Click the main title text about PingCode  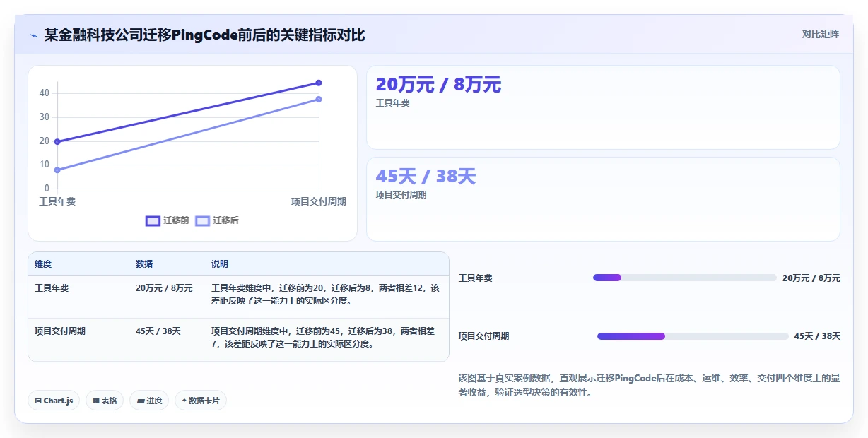pos(204,35)
